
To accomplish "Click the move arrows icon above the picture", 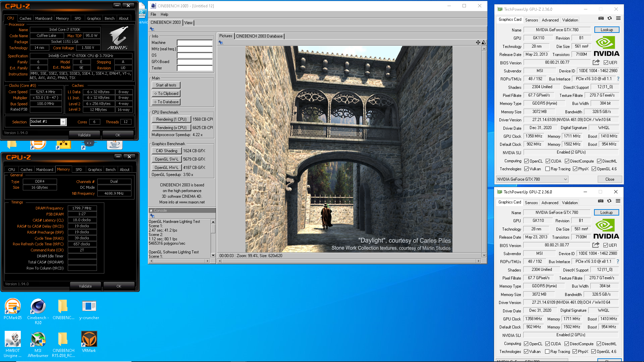I will pyautogui.click(x=478, y=42).
